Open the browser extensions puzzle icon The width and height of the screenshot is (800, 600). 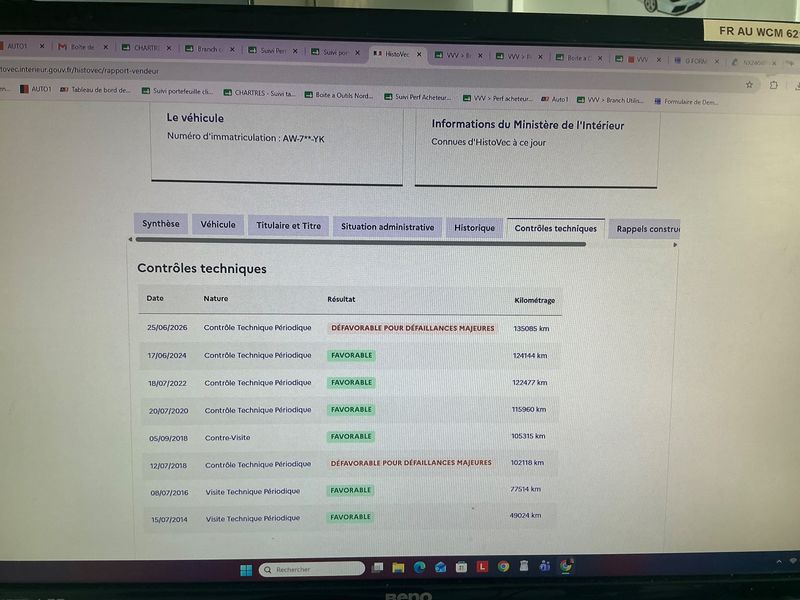(x=773, y=85)
